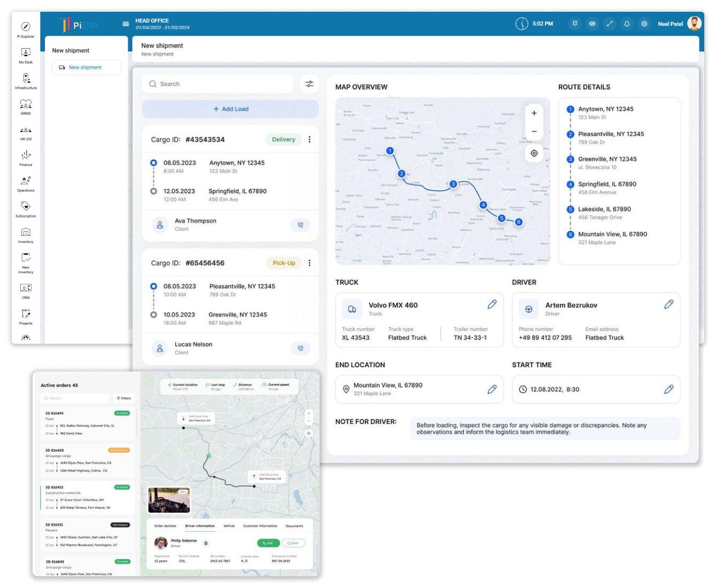Screen dimensions: 716x588
Task: Open the filter options next to search
Action: pos(309,84)
